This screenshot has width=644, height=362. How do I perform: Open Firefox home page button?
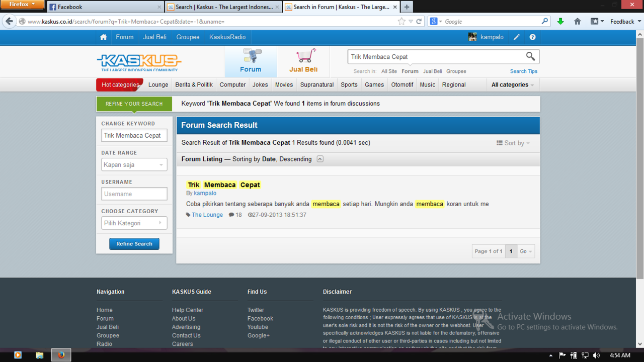(578, 22)
